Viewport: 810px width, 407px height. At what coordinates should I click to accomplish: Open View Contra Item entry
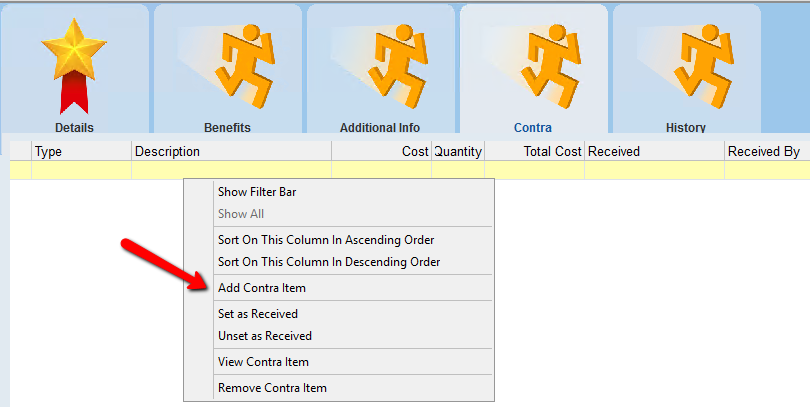263,362
